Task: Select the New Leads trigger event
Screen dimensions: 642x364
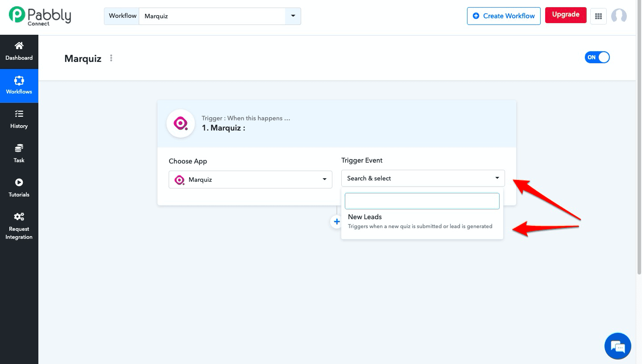Action: click(422, 221)
